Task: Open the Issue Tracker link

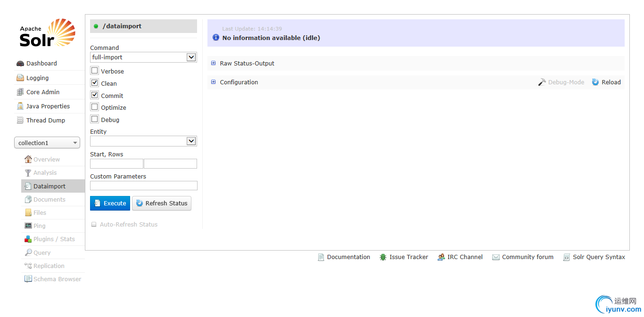Action: 409,257
